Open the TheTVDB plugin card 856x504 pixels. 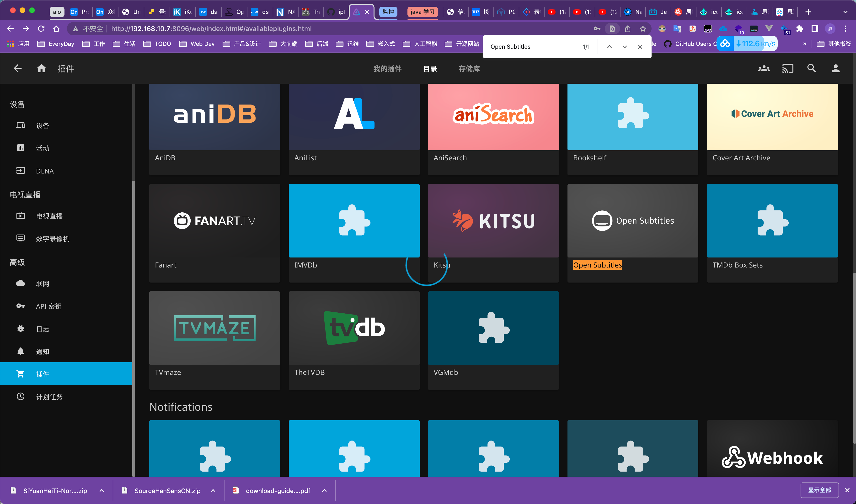[354, 328]
